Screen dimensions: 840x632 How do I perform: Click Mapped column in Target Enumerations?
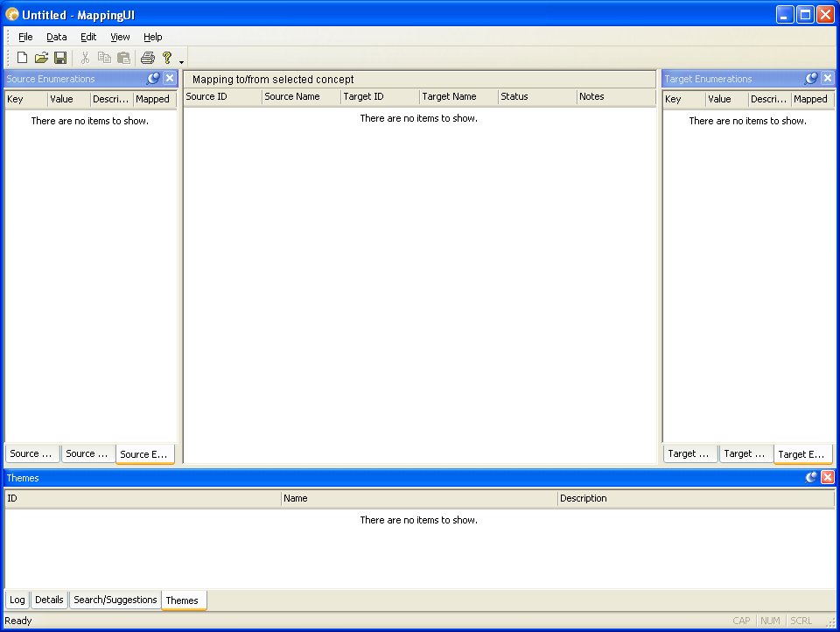[x=813, y=99]
